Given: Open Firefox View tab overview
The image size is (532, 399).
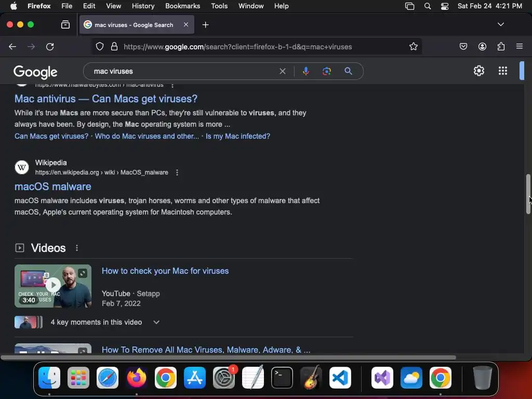Looking at the screenshot, I should click(65, 24).
